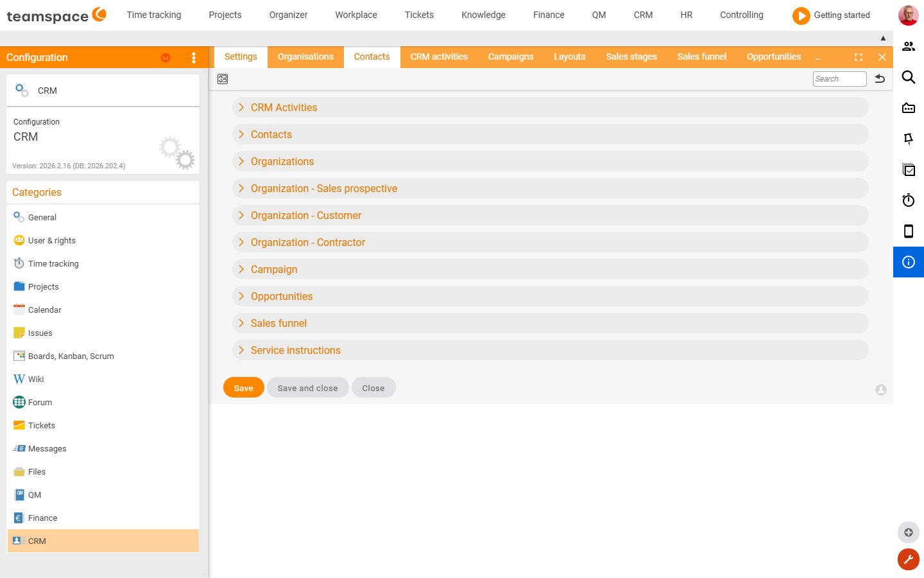Expand Organization - Customer section
The image size is (924, 578).
550,215
